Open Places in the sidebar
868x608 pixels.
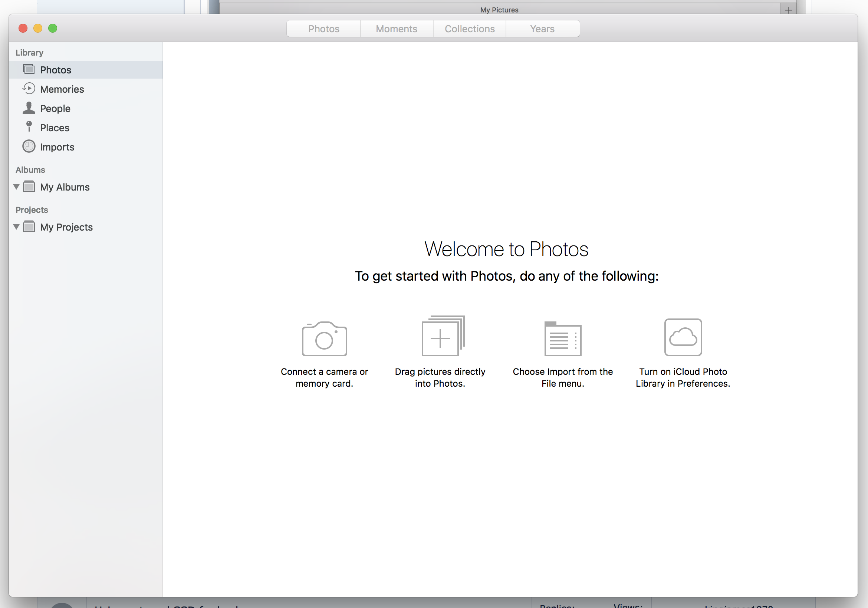pyautogui.click(x=86, y=128)
